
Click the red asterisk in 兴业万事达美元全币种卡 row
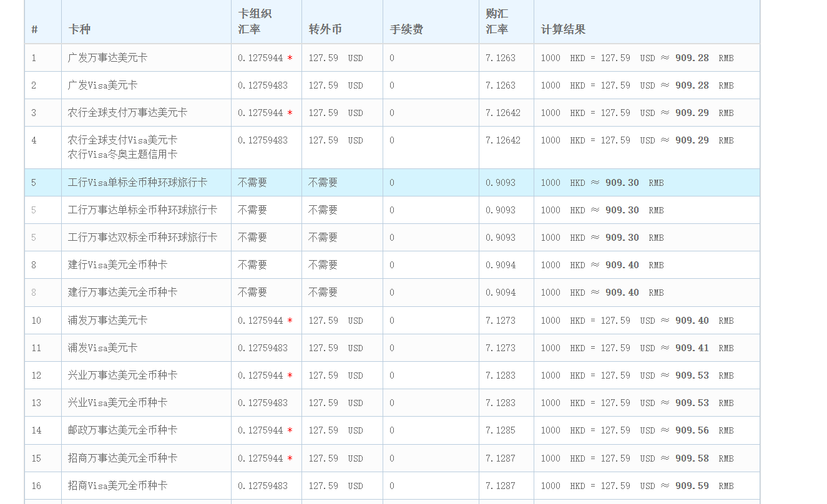(x=290, y=376)
